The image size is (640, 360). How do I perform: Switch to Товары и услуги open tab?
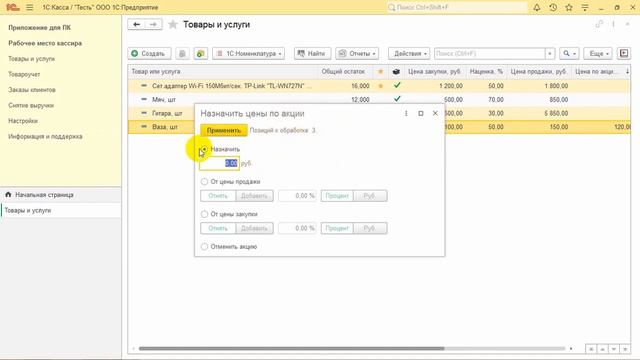point(60,211)
